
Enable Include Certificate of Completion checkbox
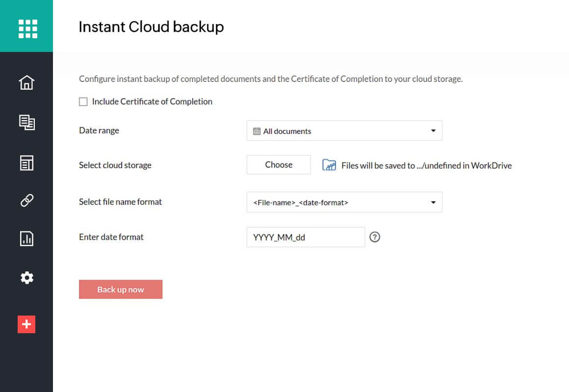83,102
